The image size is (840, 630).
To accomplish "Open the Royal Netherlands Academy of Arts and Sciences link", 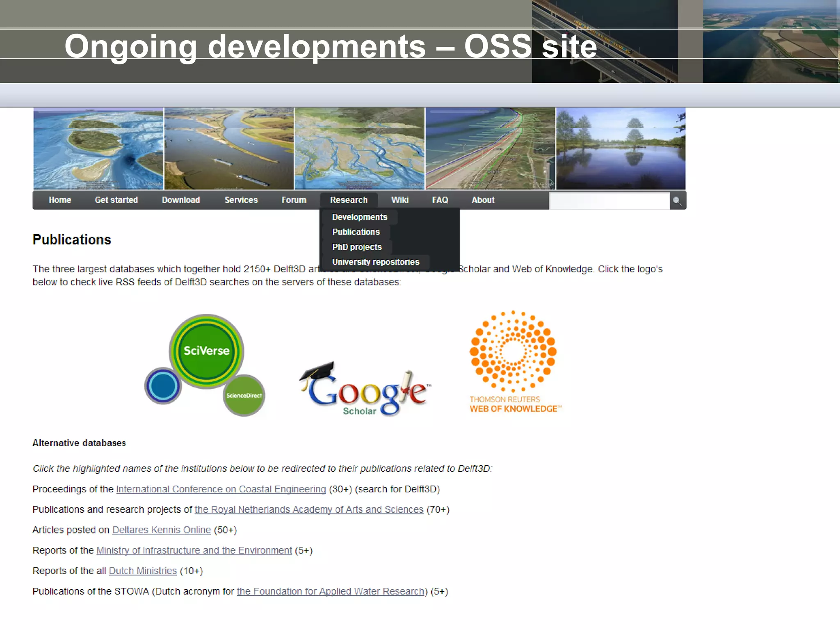I will 309,509.
